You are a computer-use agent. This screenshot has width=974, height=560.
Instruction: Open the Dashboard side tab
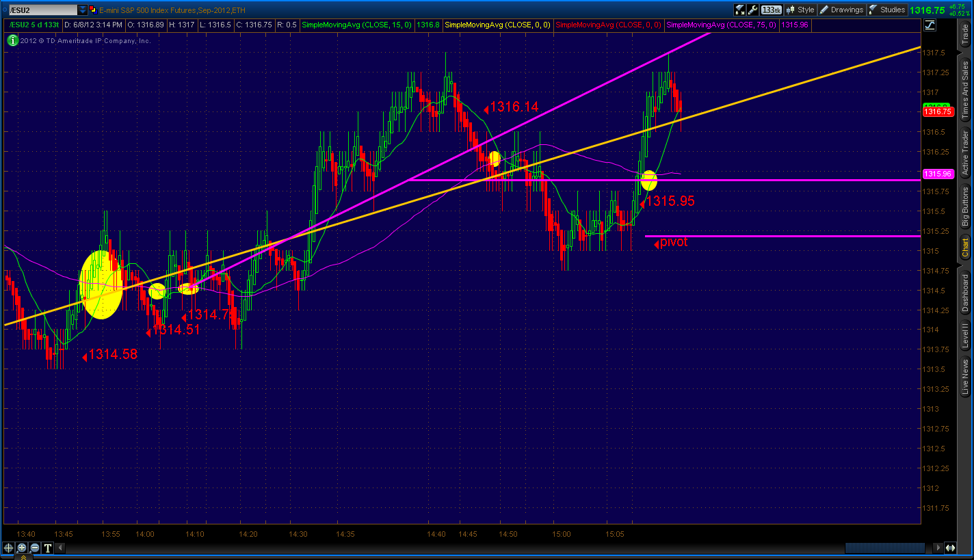pos(965,293)
